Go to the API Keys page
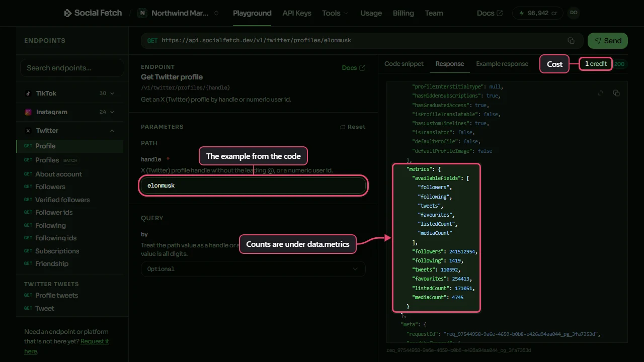Image resolution: width=644 pixels, height=362 pixels. click(x=297, y=13)
